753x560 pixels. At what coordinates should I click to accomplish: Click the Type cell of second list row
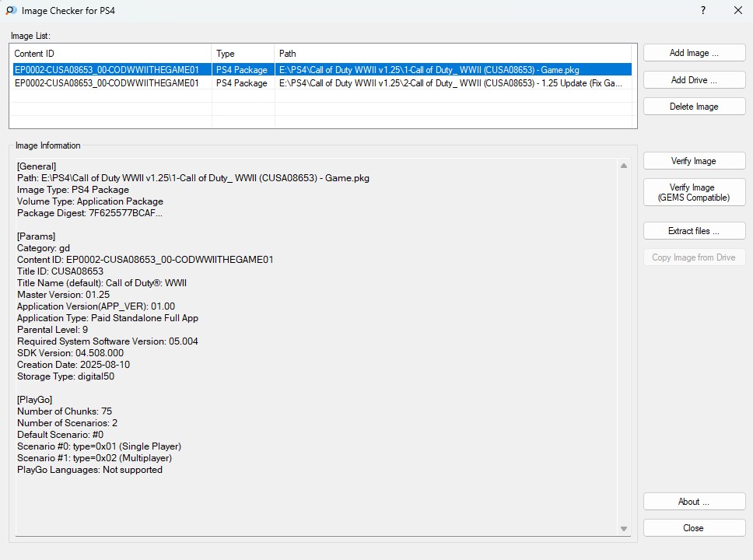[242, 83]
